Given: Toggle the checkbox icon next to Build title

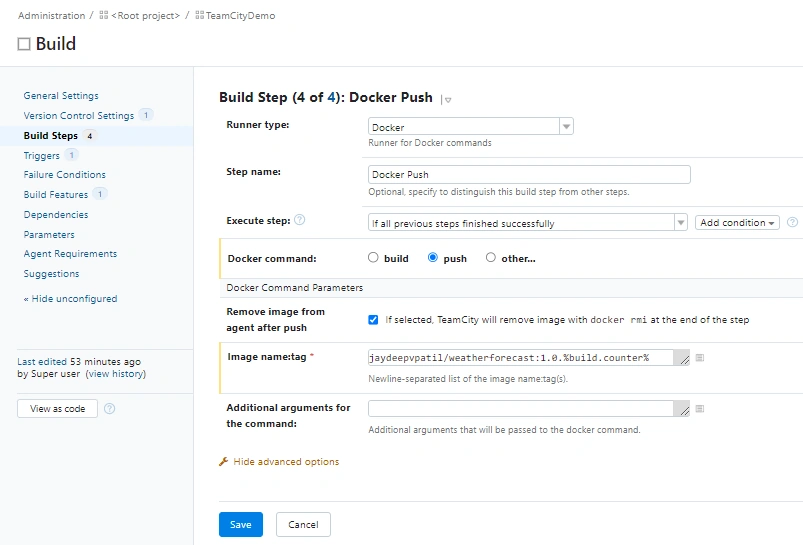Looking at the screenshot, I should tap(24, 44).
